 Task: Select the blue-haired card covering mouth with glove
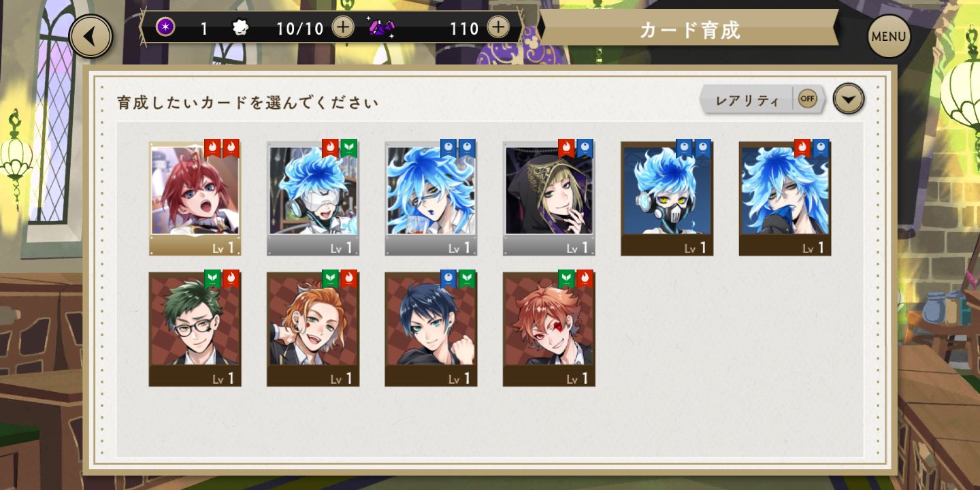(785, 198)
